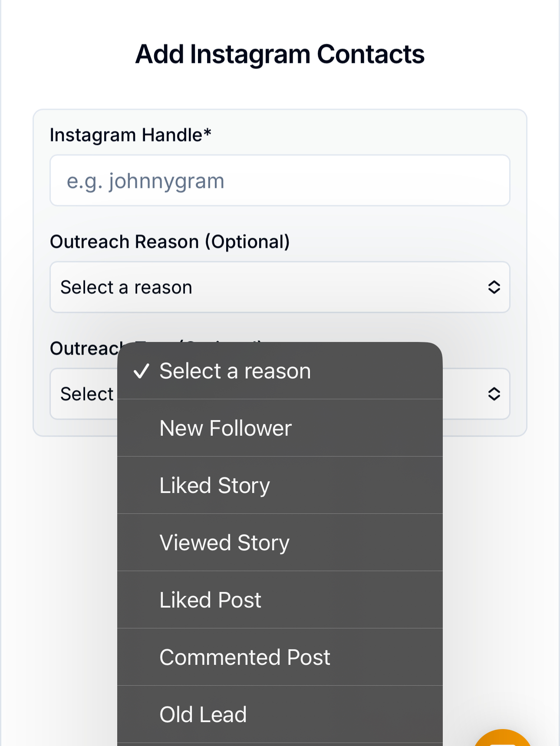Click the 'Outreach Reason (Optional)' label
Screen dimensions: 560x746
(x=170, y=242)
